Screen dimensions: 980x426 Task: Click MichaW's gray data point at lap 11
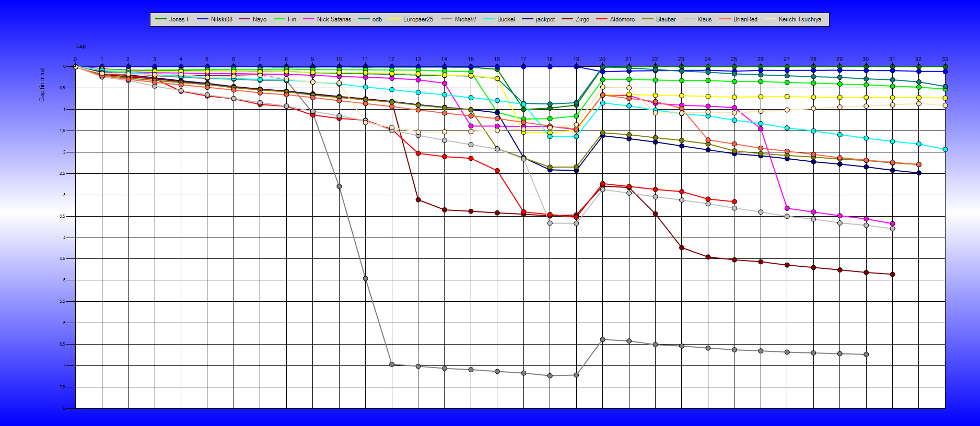366,279
